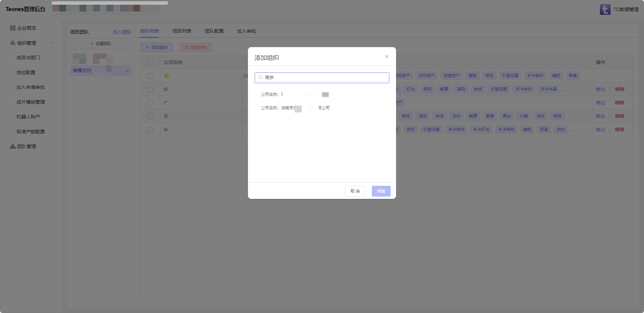The height and width of the screenshot is (313, 644).
Task: Click the trash icon on 批量移除
Action: pos(187,47)
